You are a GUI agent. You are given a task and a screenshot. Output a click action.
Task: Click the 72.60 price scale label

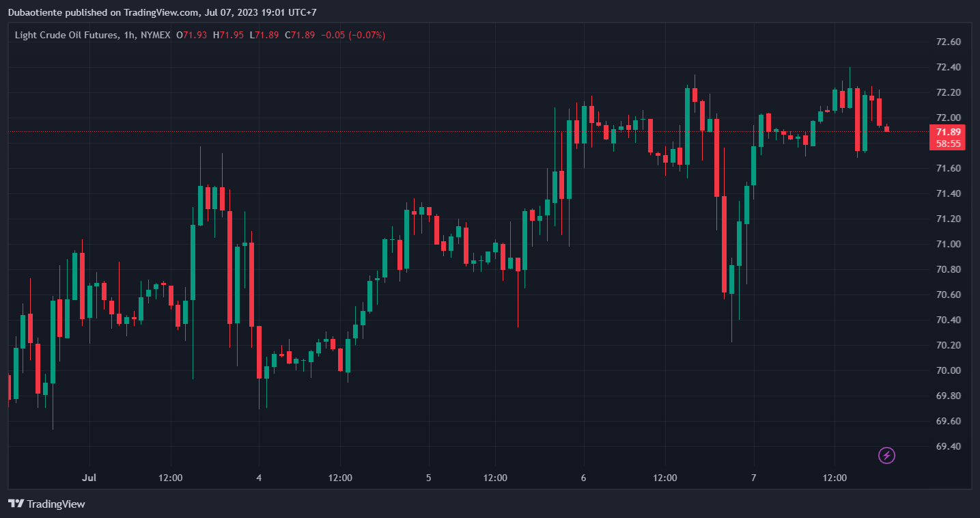(948, 42)
